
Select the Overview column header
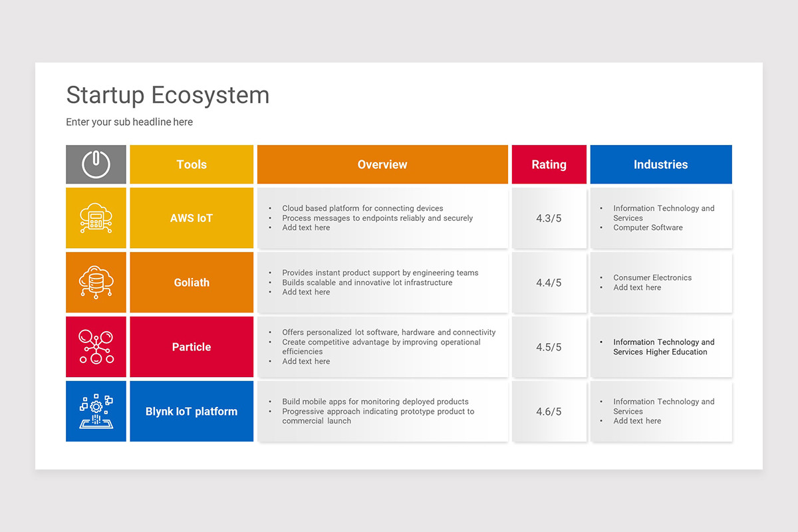point(382,164)
